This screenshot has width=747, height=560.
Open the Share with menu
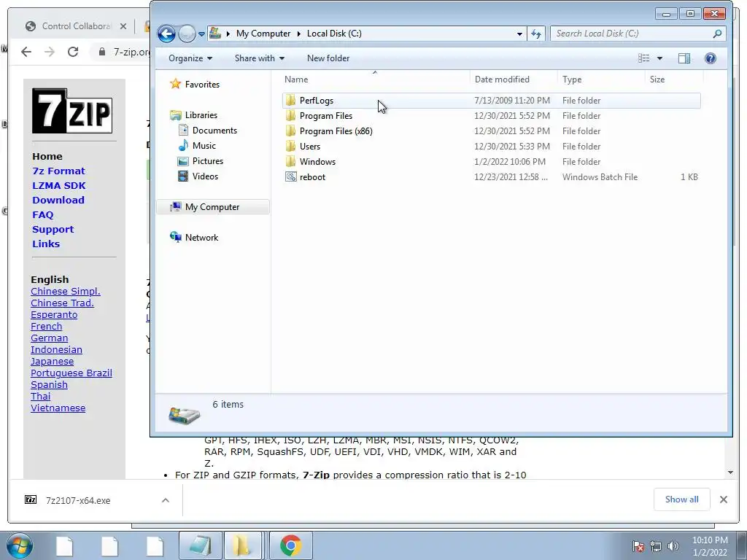click(259, 58)
